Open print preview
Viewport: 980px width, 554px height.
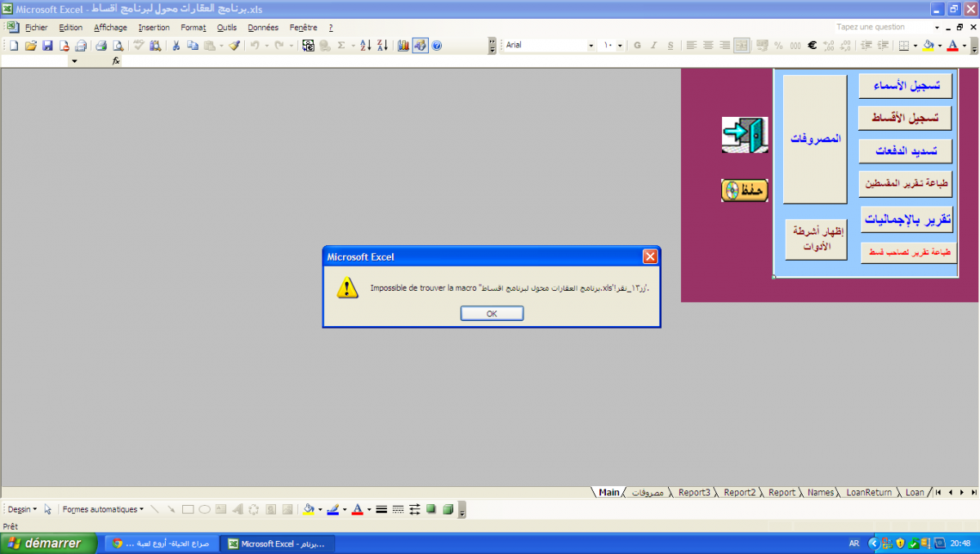pyautogui.click(x=118, y=46)
